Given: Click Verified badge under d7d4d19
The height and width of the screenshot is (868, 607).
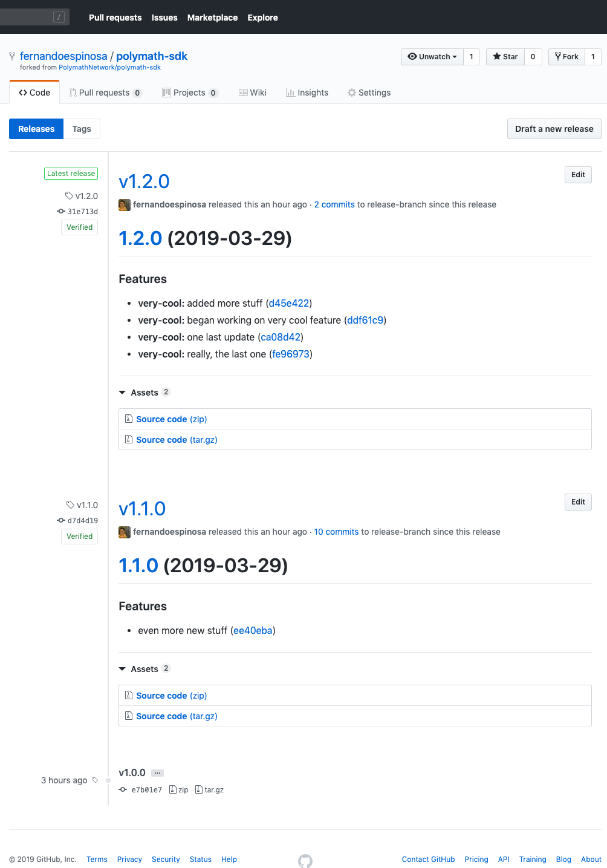Looking at the screenshot, I should (79, 537).
